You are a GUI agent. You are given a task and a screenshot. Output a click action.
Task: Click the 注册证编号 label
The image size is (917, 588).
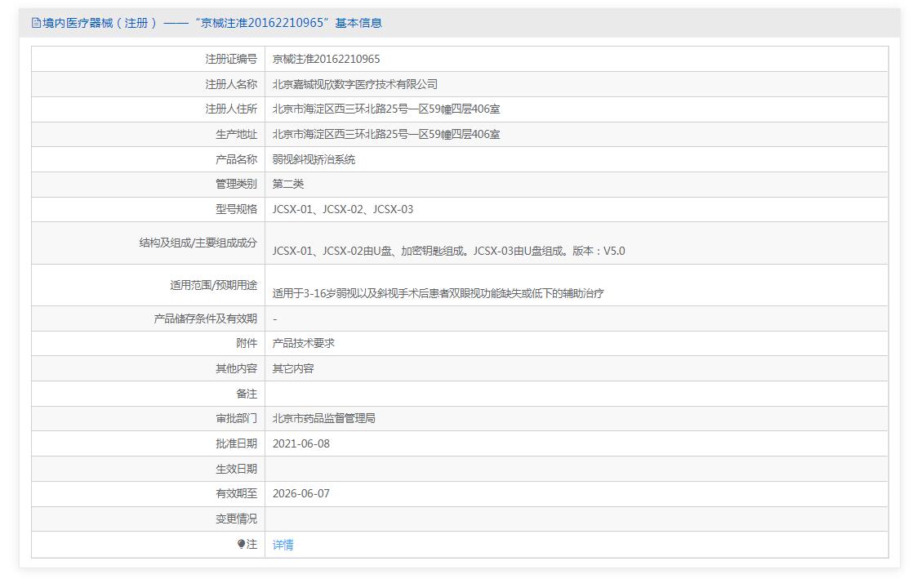coord(231,59)
